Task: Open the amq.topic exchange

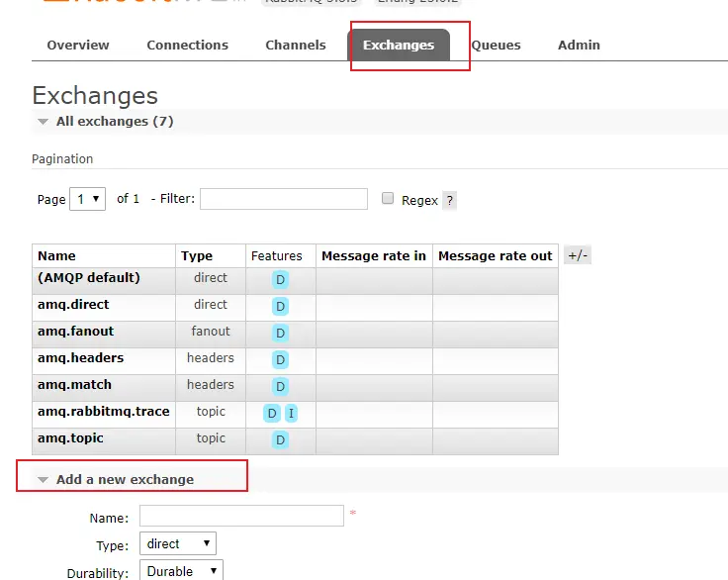Action: [70, 438]
